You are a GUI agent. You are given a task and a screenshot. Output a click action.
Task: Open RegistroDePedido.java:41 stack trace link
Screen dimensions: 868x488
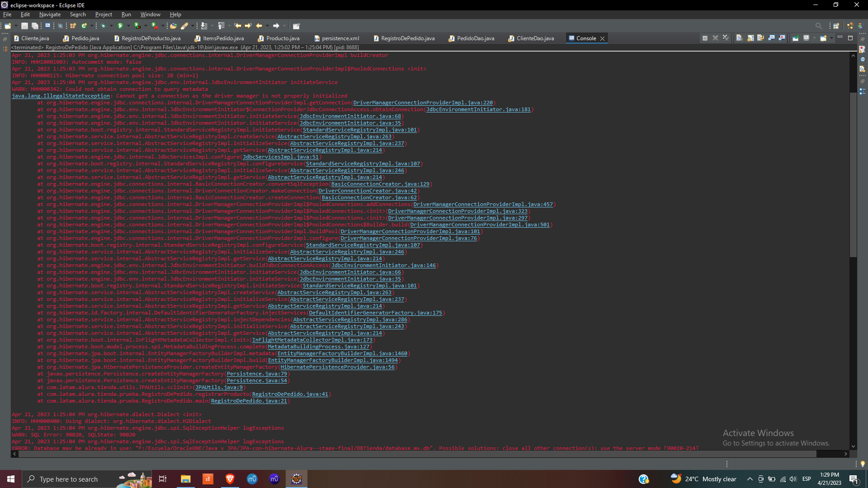click(290, 394)
